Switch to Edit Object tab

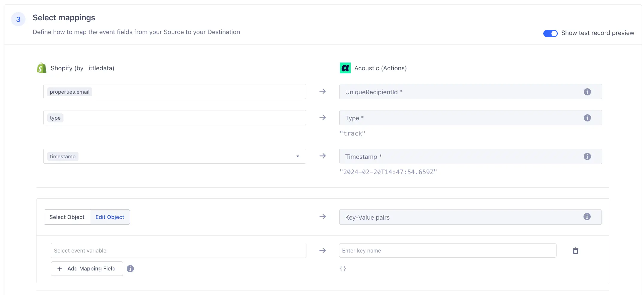click(110, 217)
